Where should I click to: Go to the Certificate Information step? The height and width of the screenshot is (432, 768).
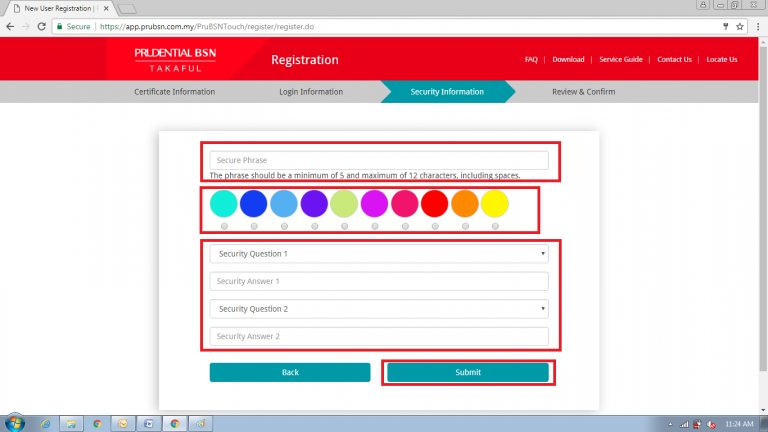(x=174, y=92)
